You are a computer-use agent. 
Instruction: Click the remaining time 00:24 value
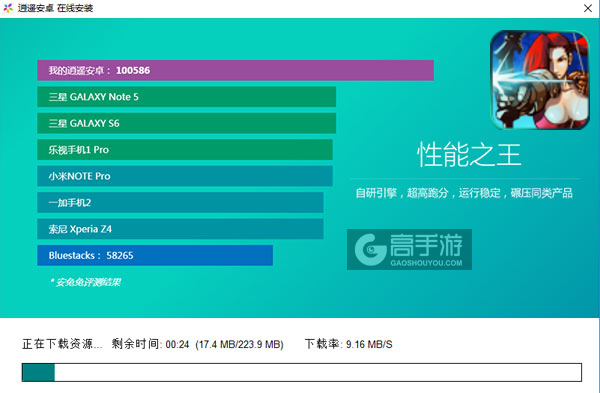pos(177,344)
